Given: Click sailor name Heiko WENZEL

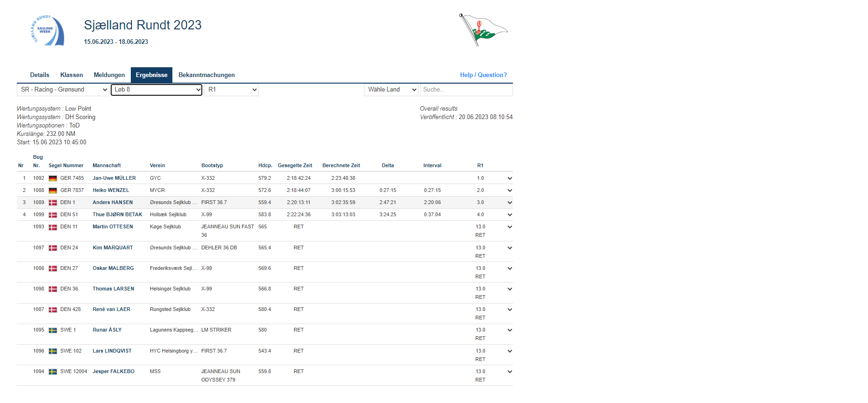Looking at the screenshot, I should (x=111, y=191).
